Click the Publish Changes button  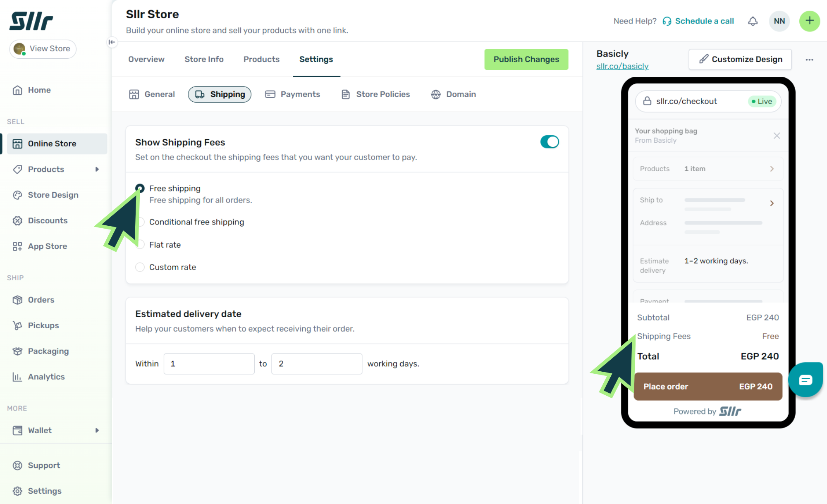point(526,59)
